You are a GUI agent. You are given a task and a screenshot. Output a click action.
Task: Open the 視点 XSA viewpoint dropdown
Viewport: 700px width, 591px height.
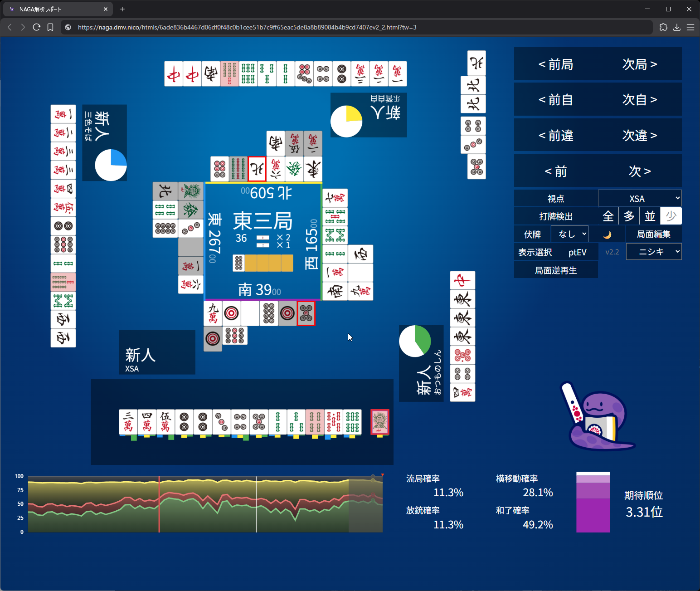click(x=639, y=199)
